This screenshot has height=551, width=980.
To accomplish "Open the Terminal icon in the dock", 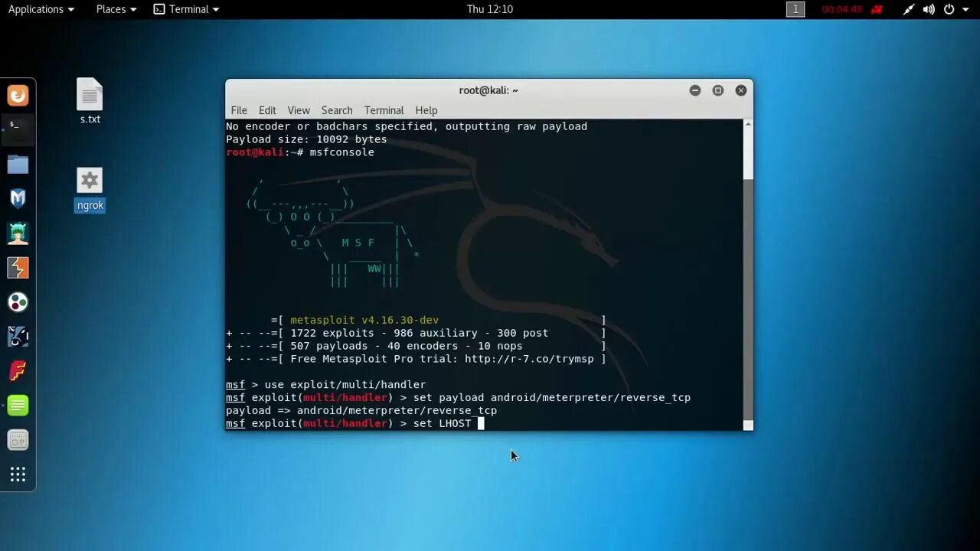I will [18, 129].
